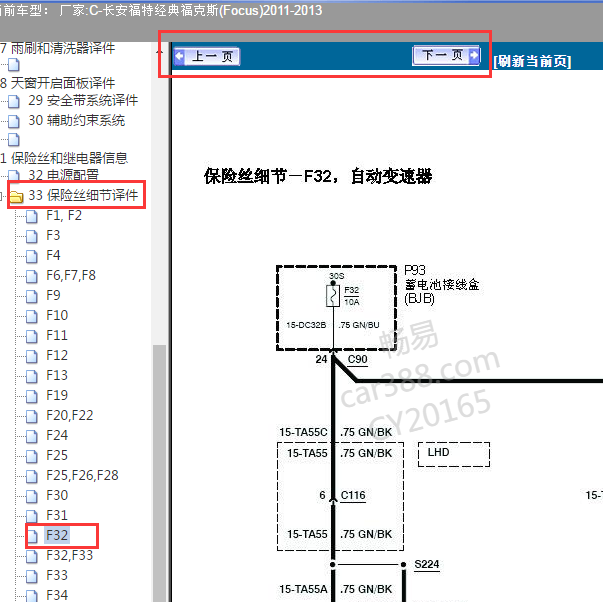Click the F24 document icon
The width and height of the screenshot is (603, 602).
32,436
